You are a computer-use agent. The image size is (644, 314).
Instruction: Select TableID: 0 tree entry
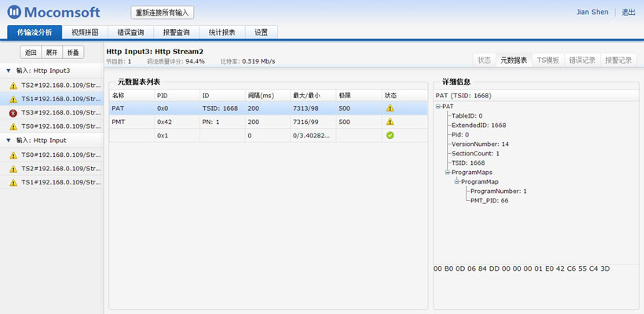pos(467,115)
